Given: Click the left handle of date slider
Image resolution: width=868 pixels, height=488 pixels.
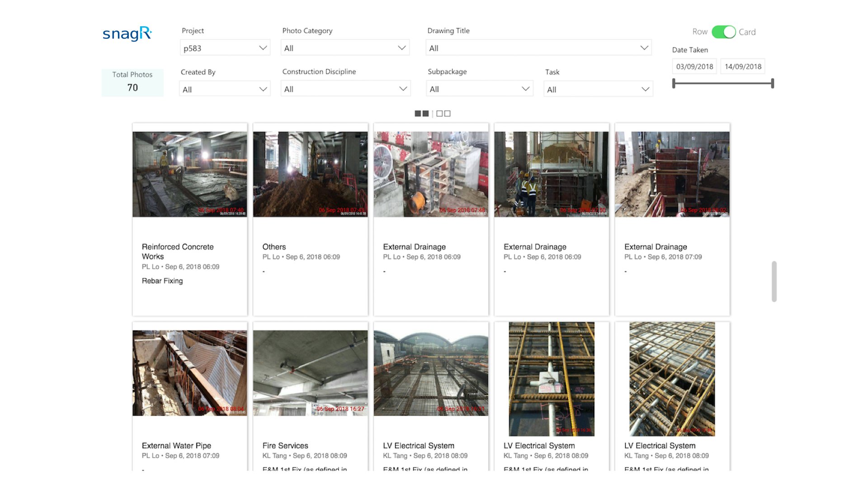Looking at the screenshot, I should 674,83.
